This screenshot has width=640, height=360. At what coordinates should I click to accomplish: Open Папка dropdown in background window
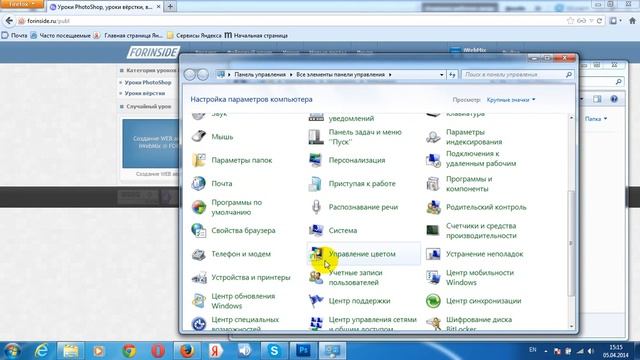point(596,119)
